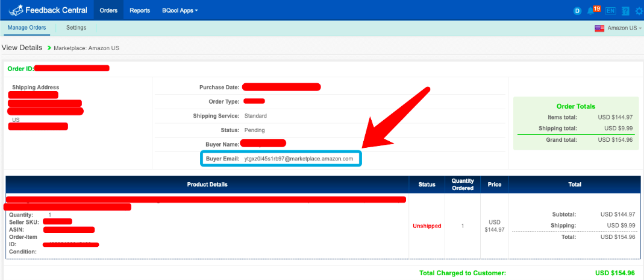Click the American flag icon
Image resolution: width=644 pixels, height=280 pixels.
(599, 28)
